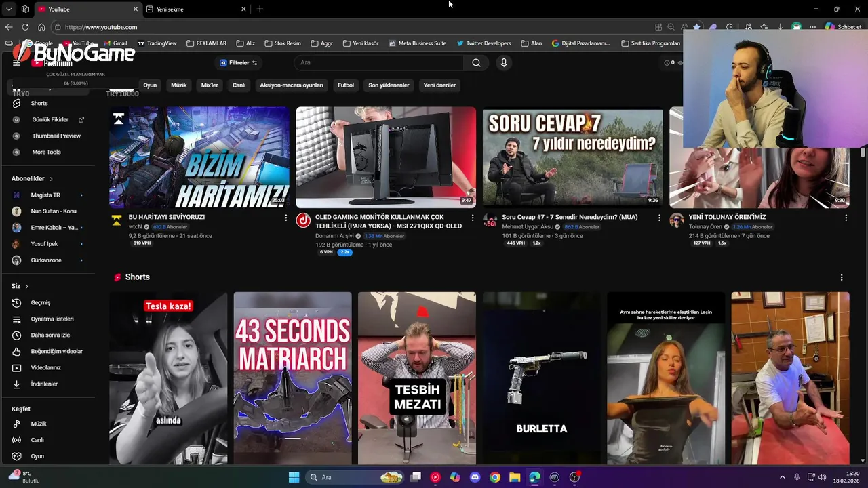Show hidden system tray icons

click(782, 477)
